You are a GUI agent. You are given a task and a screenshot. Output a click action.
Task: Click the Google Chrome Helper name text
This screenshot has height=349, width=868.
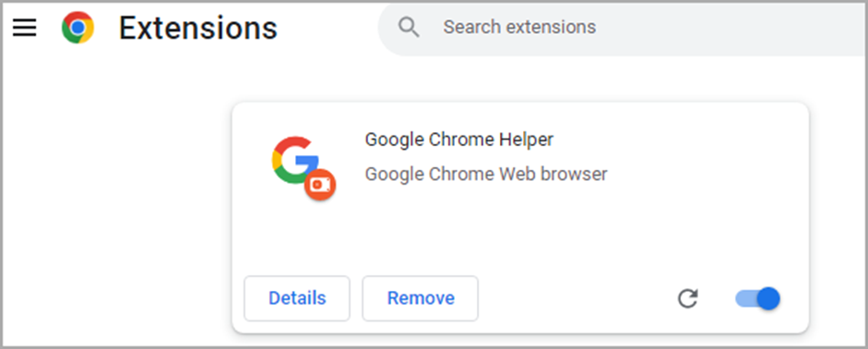point(459,139)
